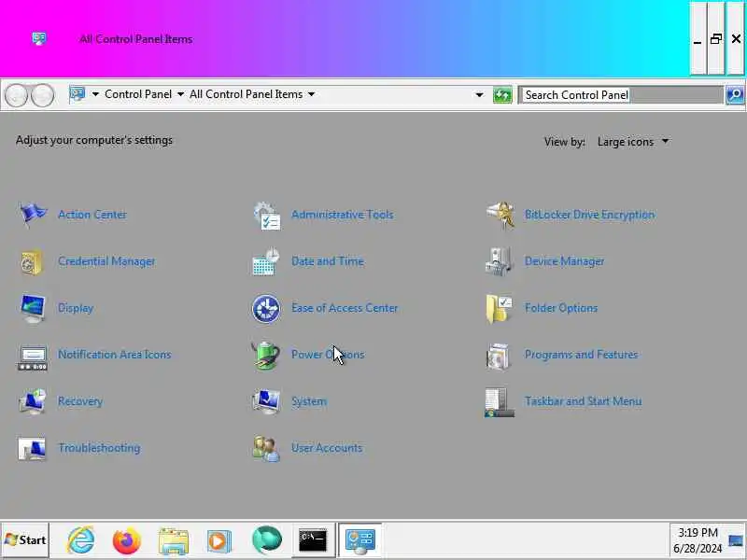The height and width of the screenshot is (560, 747).
Task: Click the All Control Panel Items breadcrumb
Action: (x=246, y=94)
